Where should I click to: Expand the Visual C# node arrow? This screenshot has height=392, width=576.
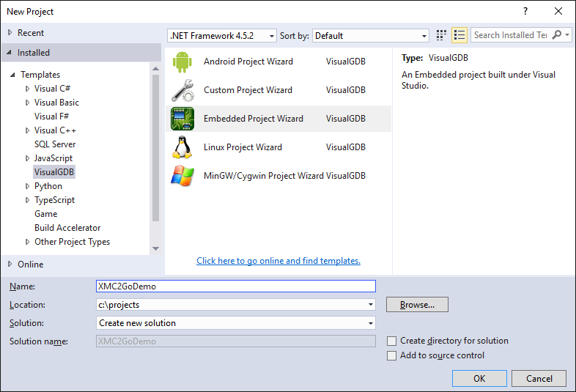(x=27, y=89)
